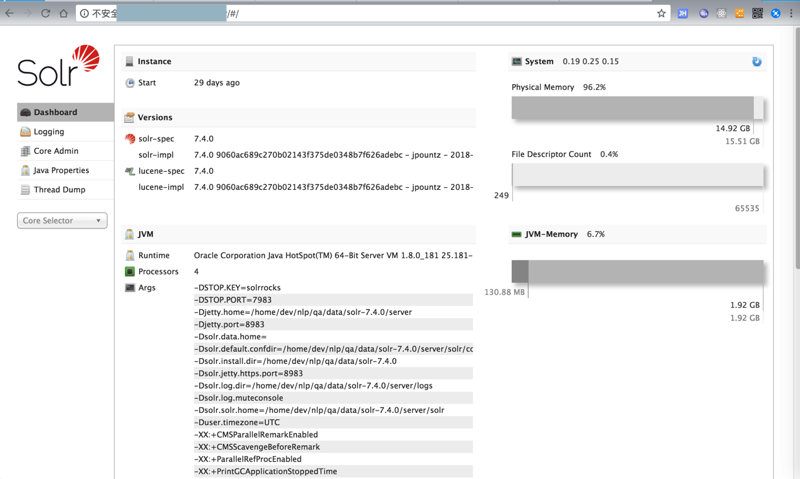Select the Processors value 4
This screenshot has width=800, height=479.
[x=196, y=271]
